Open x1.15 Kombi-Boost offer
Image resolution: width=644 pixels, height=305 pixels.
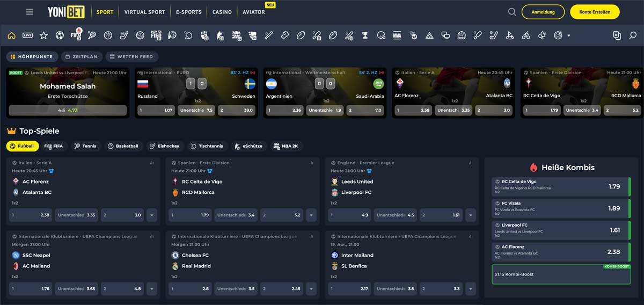[561, 274]
